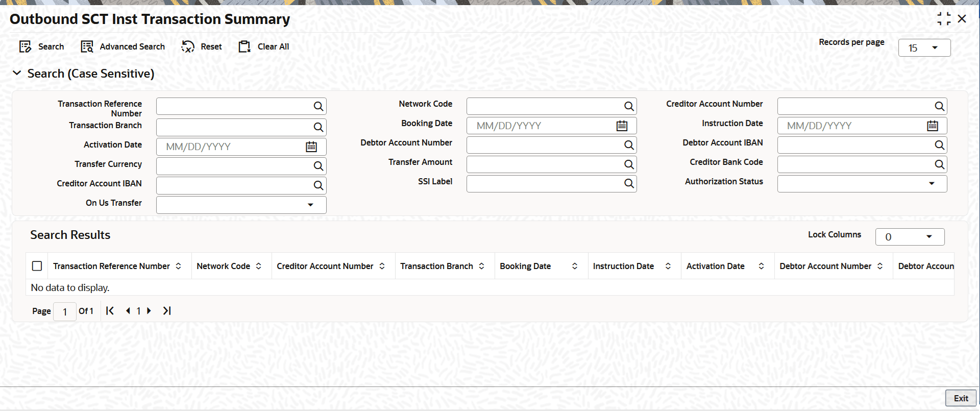Click the Debtor Account IBAN input field
980x411 pixels.
click(862, 145)
